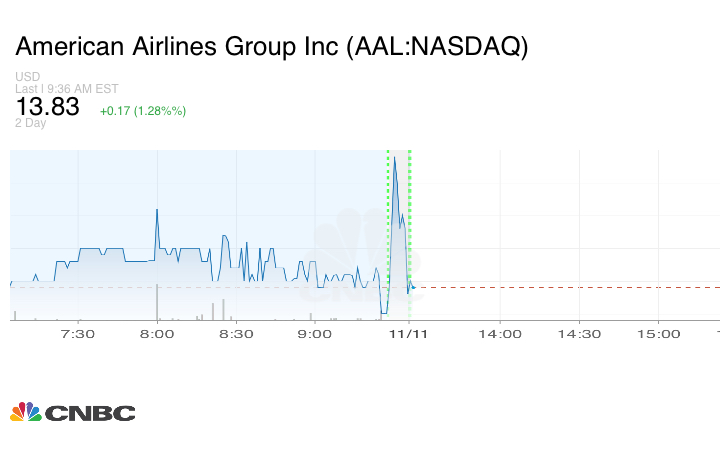Click the tallest price spike peak
This screenshot has height=450, width=720.
(x=395, y=158)
